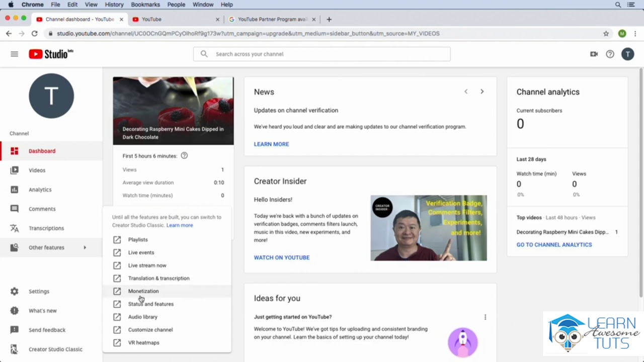Click the What's new icon
The image size is (644, 362).
click(x=14, y=311)
